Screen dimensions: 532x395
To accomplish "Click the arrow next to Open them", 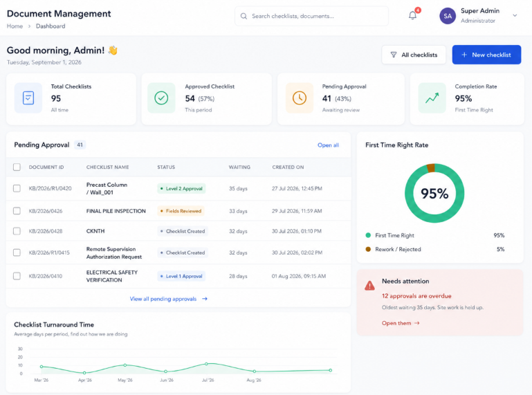I will coord(417,323).
